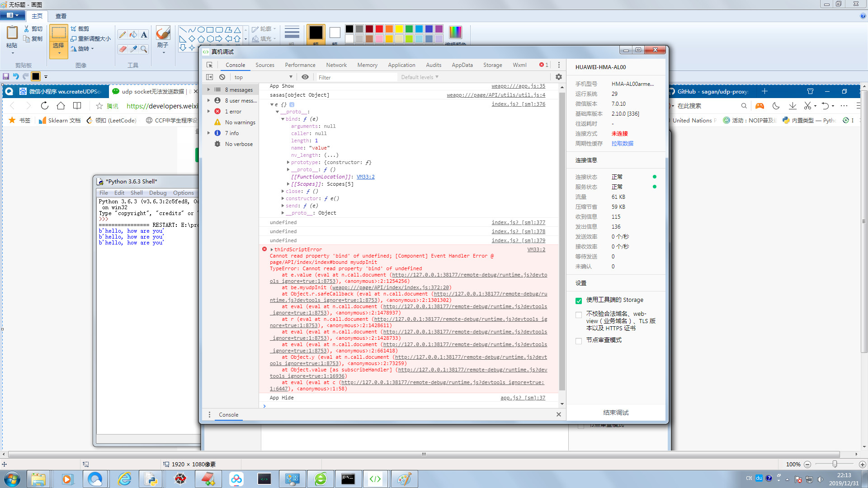Switch to the Network tab
868x488 pixels.
point(336,65)
